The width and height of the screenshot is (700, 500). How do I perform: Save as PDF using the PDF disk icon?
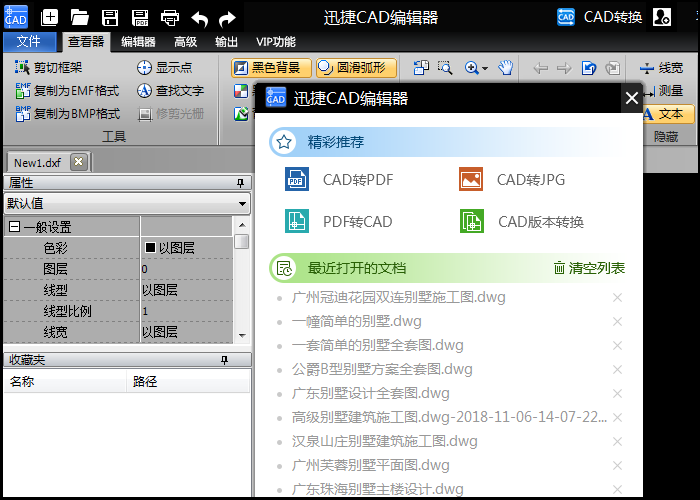pos(140,18)
